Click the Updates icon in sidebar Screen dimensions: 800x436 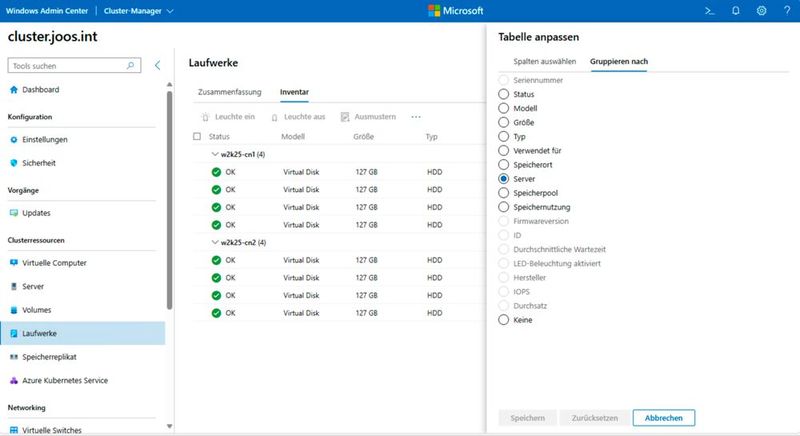coord(14,213)
